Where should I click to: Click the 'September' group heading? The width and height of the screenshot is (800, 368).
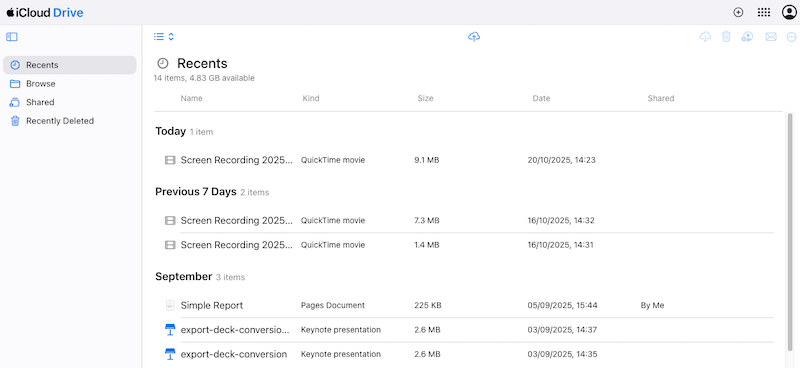[184, 277]
